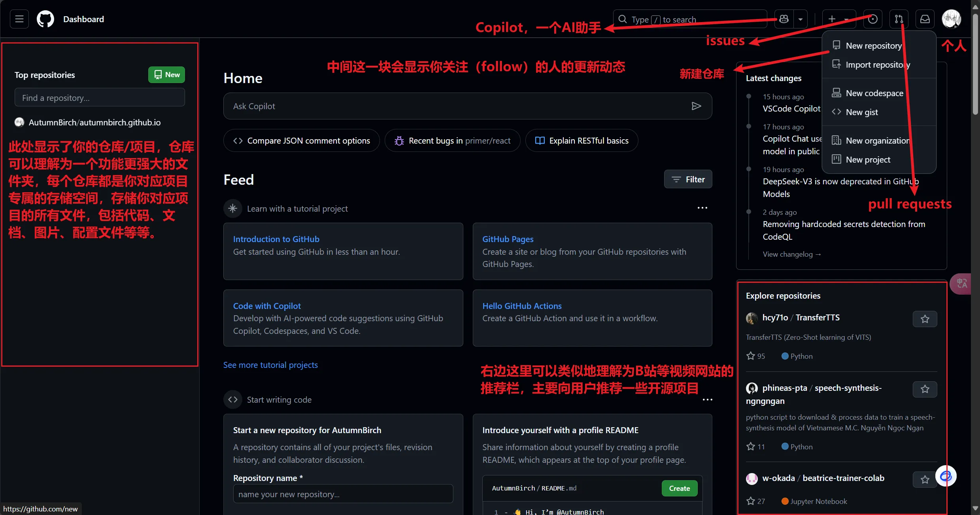The height and width of the screenshot is (515, 980).
Task: Select New organization menu item
Action: [x=879, y=140]
